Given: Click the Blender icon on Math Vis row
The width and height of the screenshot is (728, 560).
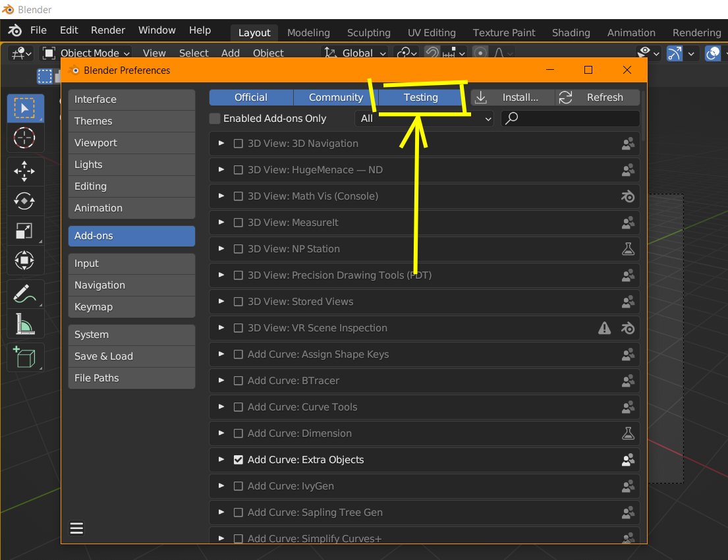Looking at the screenshot, I should point(628,196).
